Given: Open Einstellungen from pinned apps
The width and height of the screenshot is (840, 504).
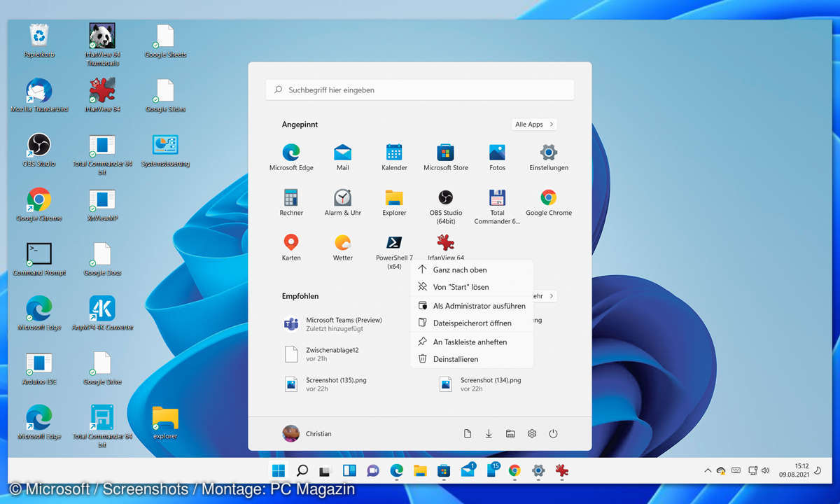Looking at the screenshot, I should [549, 157].
